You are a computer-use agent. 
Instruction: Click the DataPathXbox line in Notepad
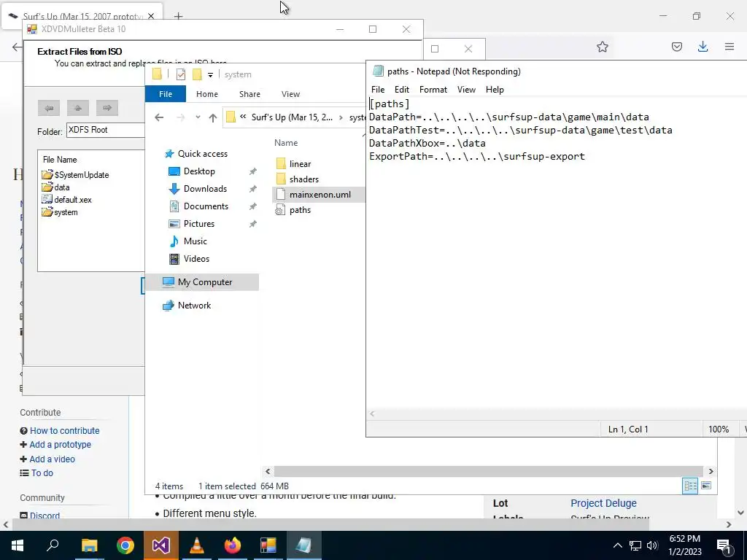click(x=427, y=144)
